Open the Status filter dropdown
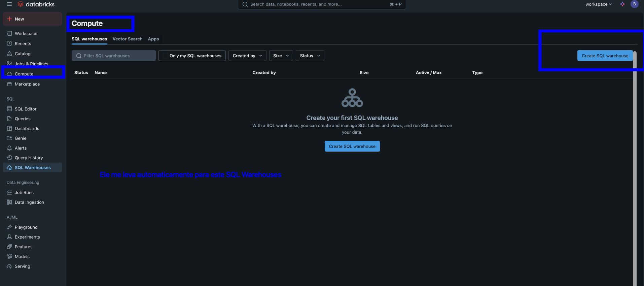The height and width of the screenshot is (286, 644). pos(310,56)
